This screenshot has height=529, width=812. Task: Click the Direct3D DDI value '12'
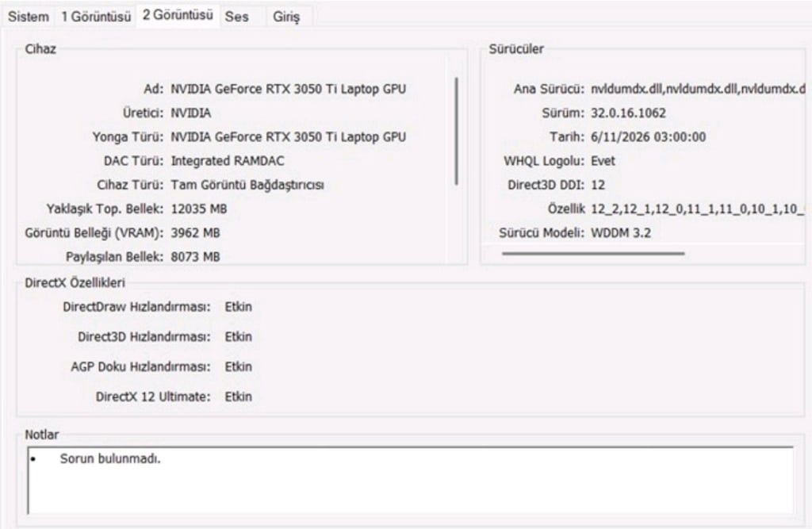(x=598, y=185)
